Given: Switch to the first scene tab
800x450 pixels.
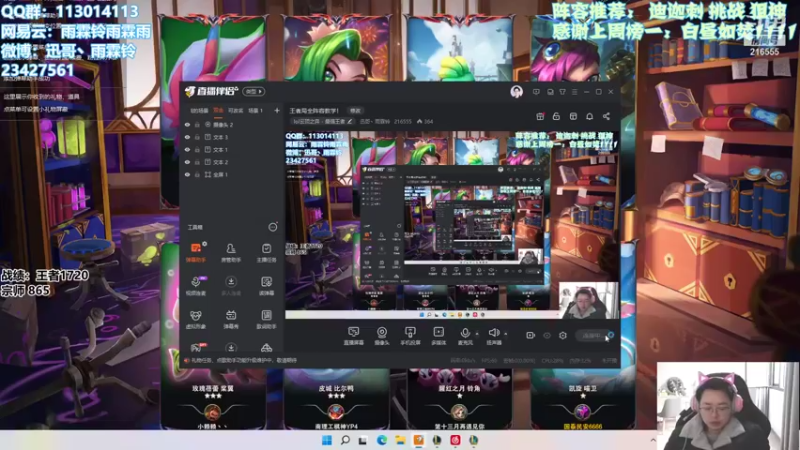Looking at the screenshot, I should tap(199, 110).
